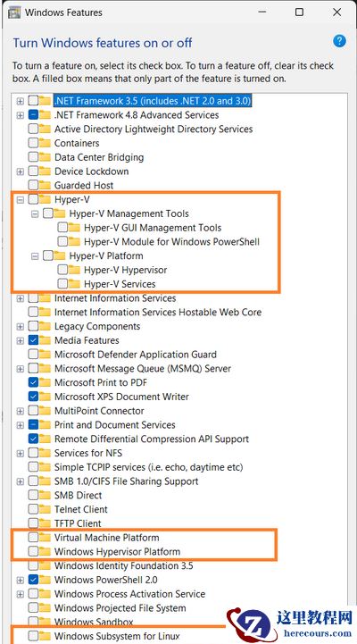Select 'Hyper-V Services' label

coord(120,284)
